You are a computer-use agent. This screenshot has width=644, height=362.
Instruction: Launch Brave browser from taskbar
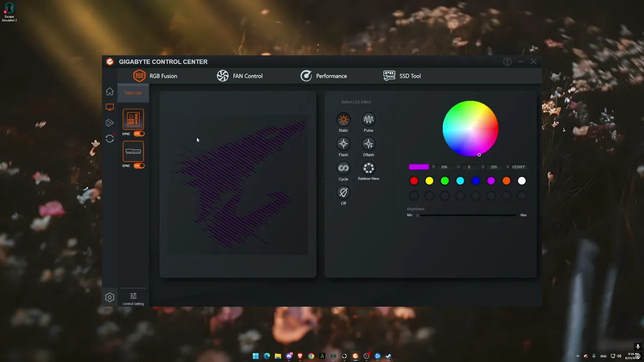click(x=300, y=356)
